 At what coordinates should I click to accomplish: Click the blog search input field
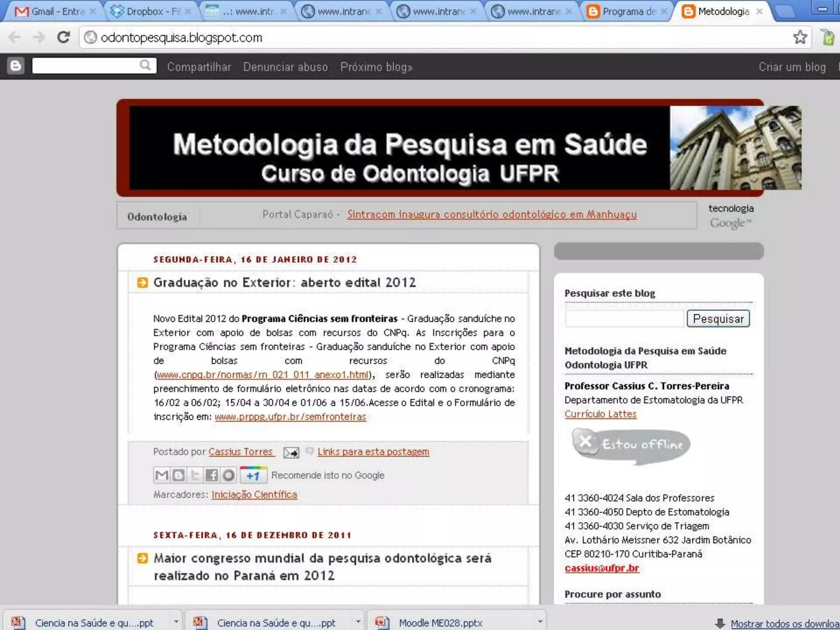[624, 319]
